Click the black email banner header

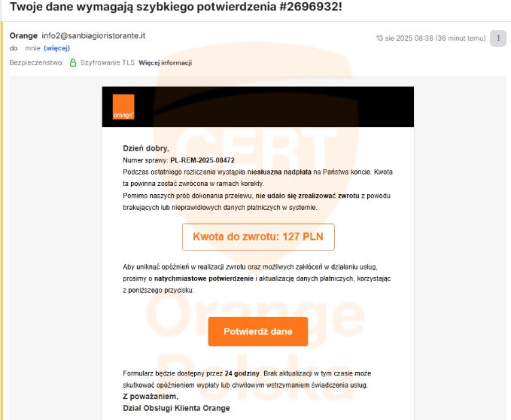pyautogui.click(x=258, y=107)
